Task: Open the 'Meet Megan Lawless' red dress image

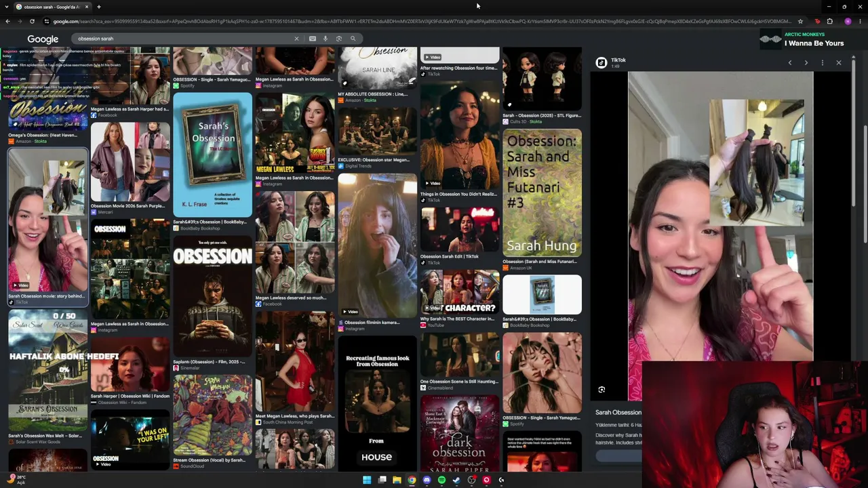Action: pyautogui.click(x=295, y=362)
